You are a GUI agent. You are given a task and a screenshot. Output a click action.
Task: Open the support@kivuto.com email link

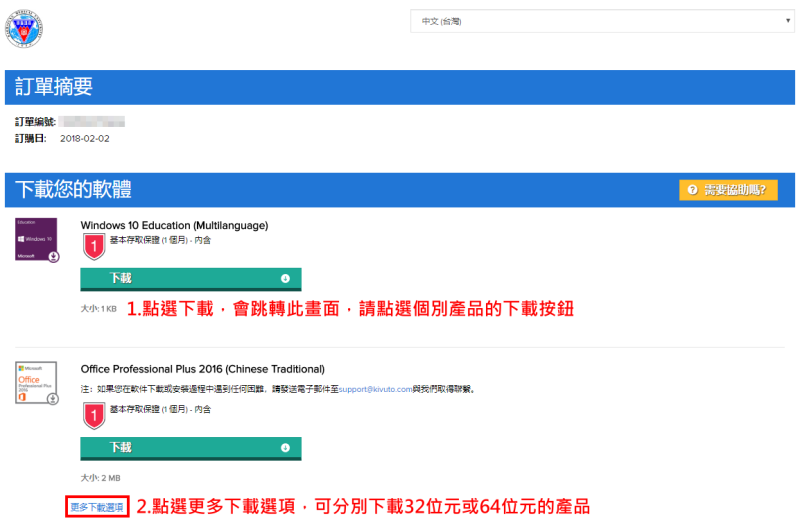(376, 389)
